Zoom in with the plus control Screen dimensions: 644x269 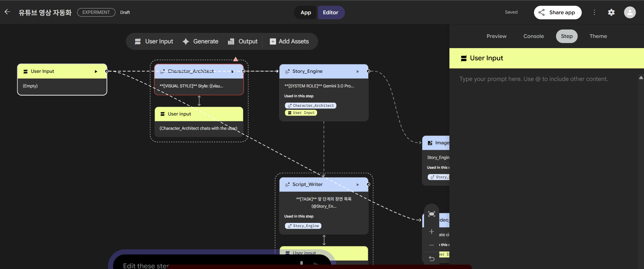tap(431, 232)
